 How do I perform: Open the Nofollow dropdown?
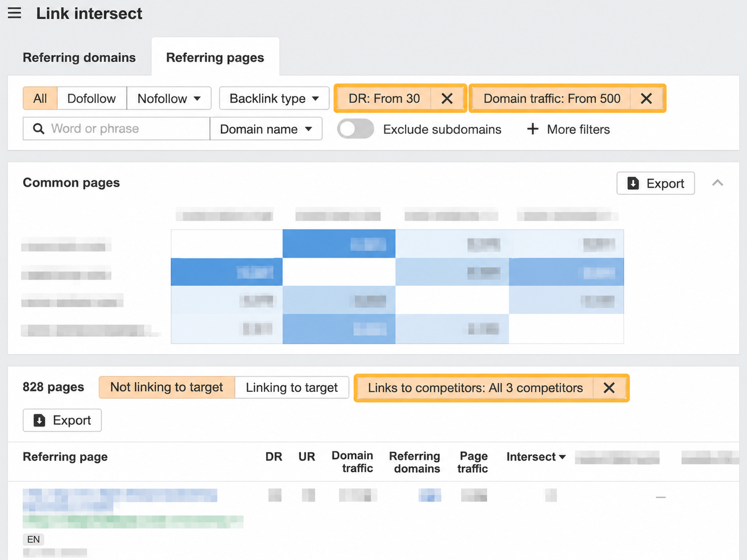[x=169, y=98]
